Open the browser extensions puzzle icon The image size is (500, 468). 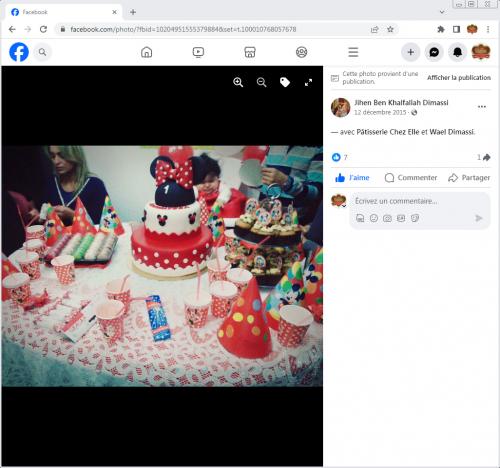point(441,29)
